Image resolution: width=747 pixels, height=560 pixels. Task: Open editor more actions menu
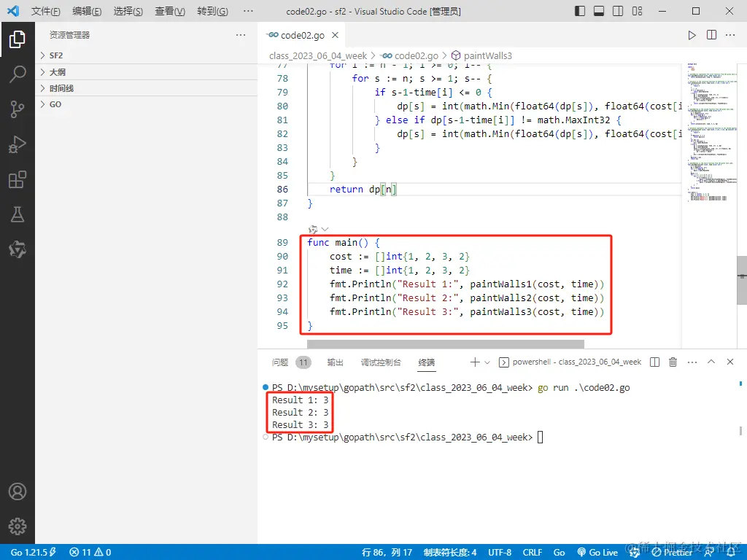pos(729,35)
